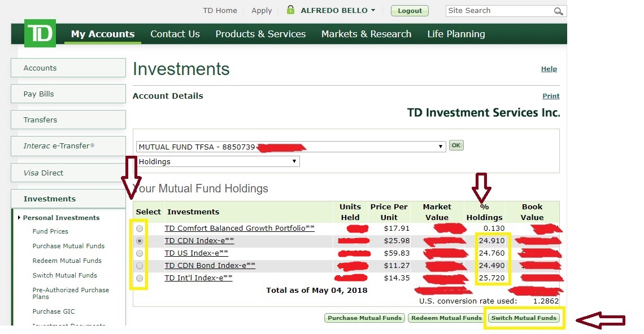Click the 25.720 holdings percentage
This screenshot has height=334, width=644.
click(491, 278)
